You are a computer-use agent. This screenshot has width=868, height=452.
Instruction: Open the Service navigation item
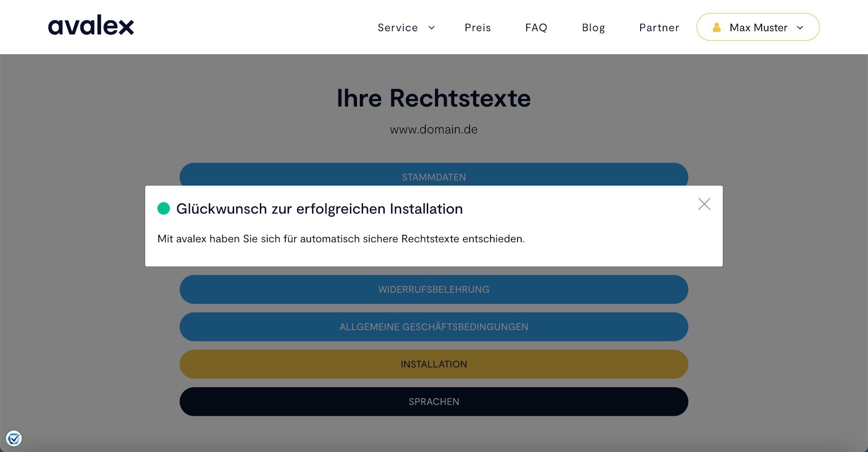[398, 28]
